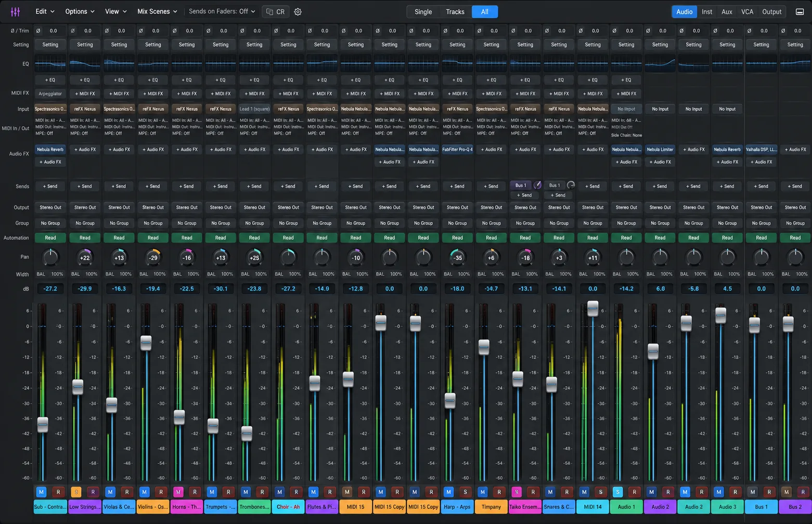Open Read automation menu on Bus 2
This screenshot has height=524, width=812.
point(795,238)
